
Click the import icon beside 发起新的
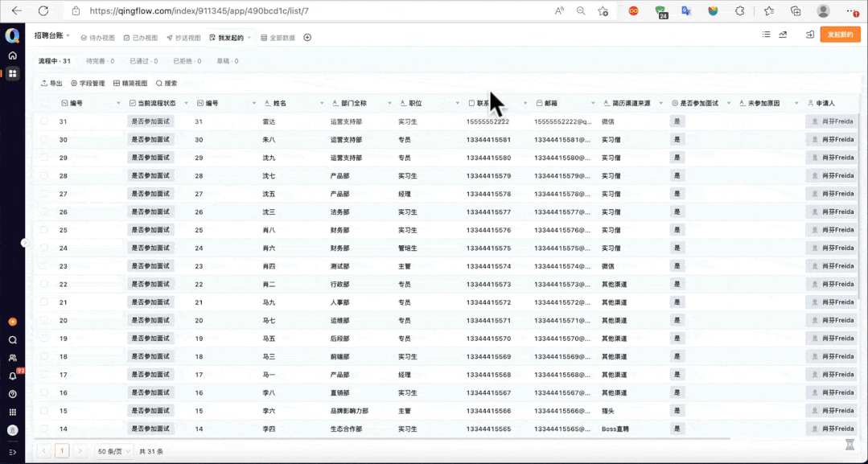809,35
